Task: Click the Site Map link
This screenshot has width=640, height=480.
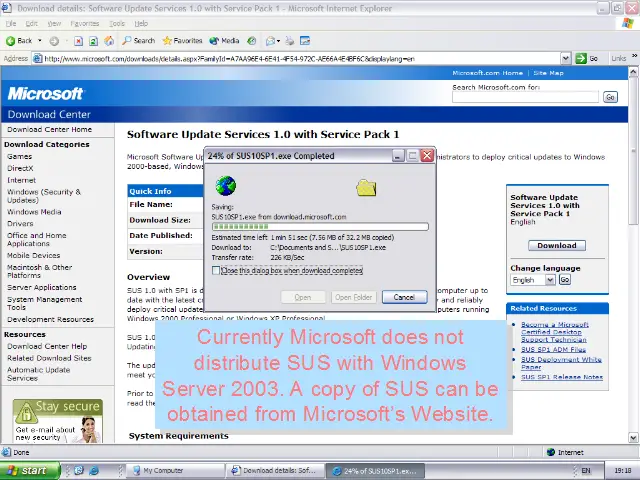Action: tap(548, 73)
